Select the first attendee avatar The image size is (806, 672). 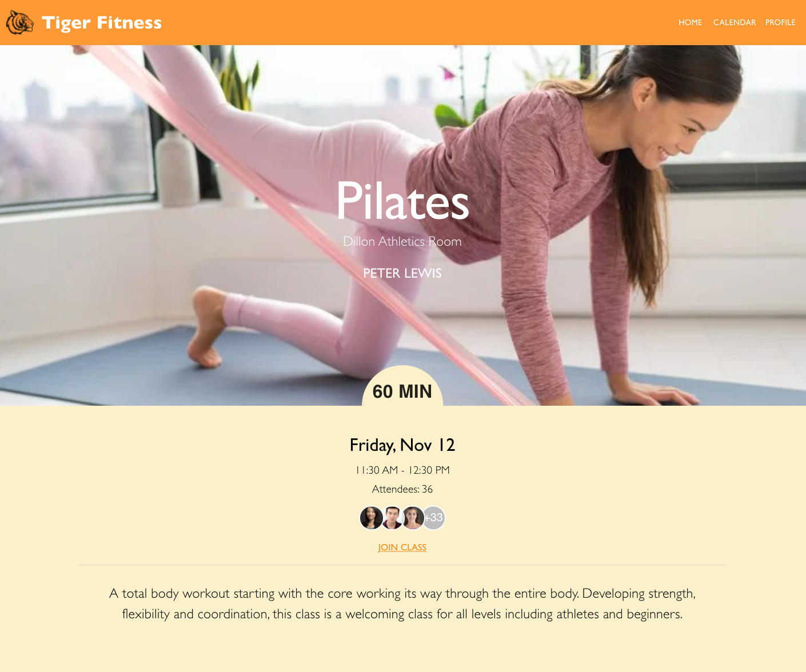coord(371,518)
